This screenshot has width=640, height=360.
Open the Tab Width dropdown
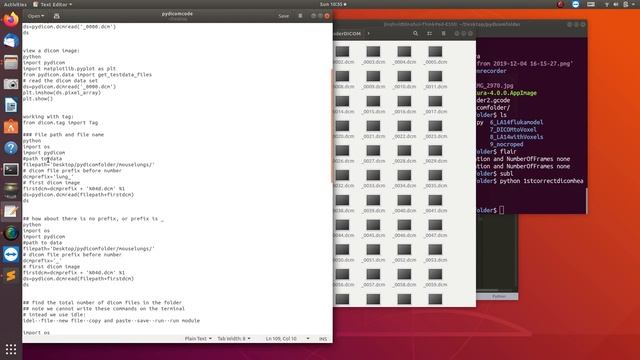(233, 338)
